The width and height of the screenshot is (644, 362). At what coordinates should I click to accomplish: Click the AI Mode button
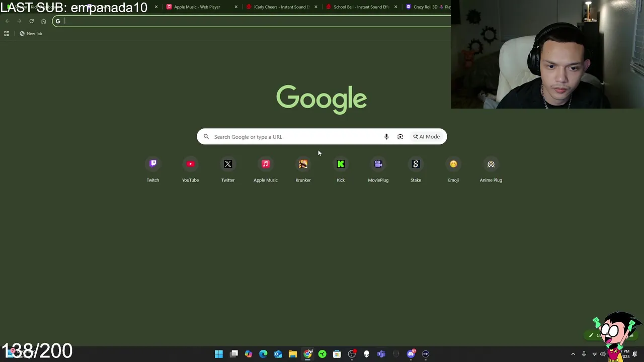tap(427, 137)
